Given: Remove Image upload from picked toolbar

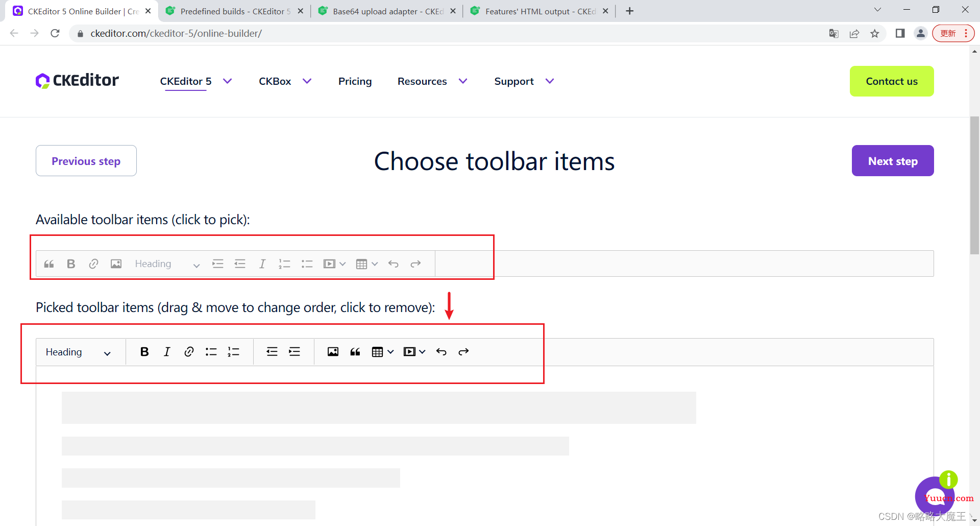Looking at the screenshot, I should (x=333, y=352).
